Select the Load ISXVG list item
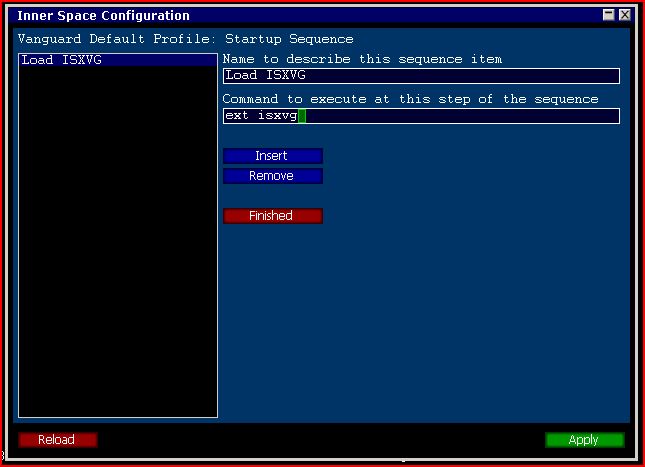 (118, 60)
